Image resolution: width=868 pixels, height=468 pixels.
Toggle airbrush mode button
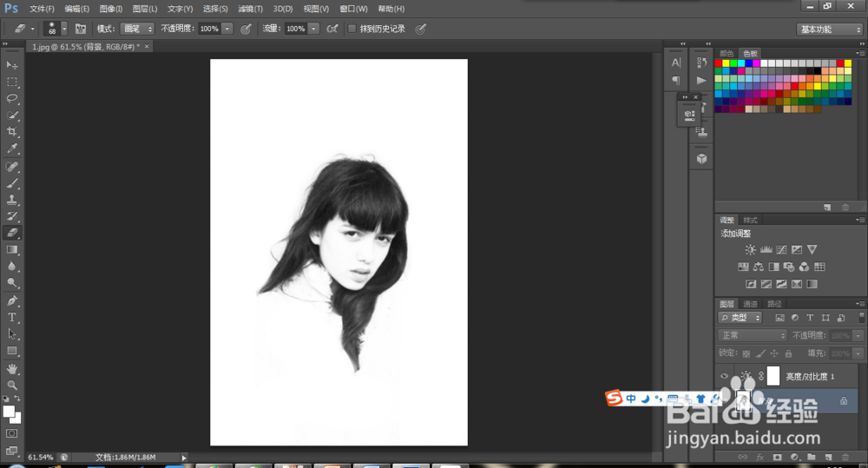(x=332, y=29)
